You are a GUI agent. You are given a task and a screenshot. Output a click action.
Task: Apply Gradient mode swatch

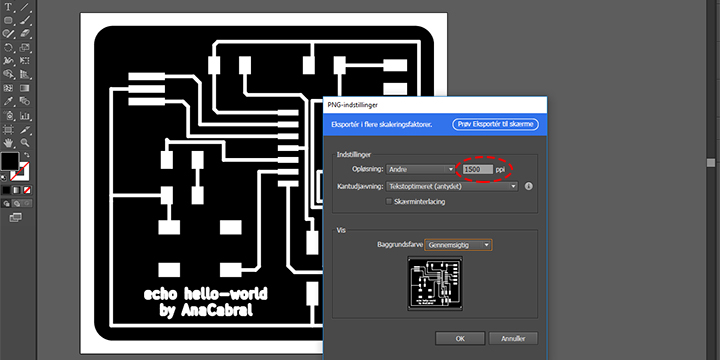[17, 190]
